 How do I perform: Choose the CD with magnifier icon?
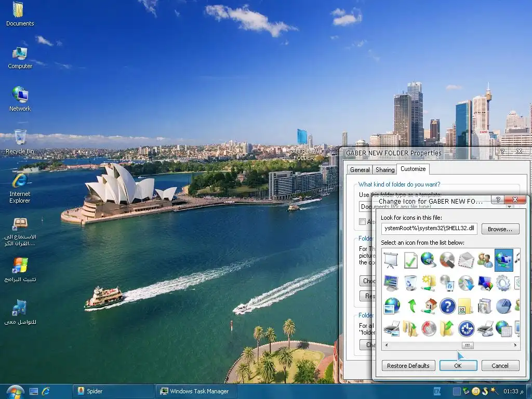[x=447, y=260]
